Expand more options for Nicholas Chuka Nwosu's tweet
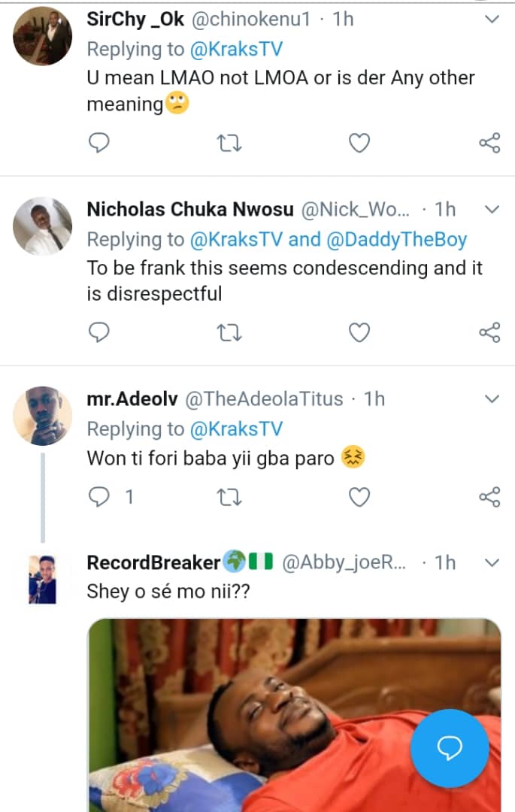Viewport: 515px width, 812px height. pyautogui.click(x=492, y=210)
